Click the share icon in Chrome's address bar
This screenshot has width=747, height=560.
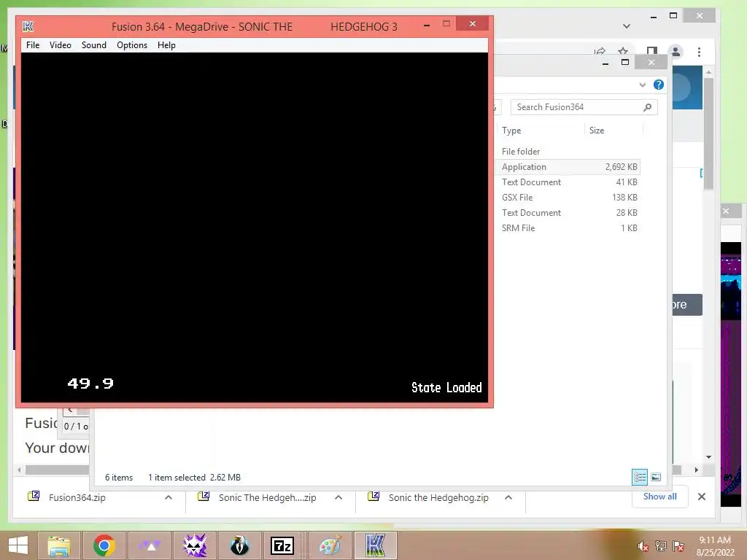[600, 51]
